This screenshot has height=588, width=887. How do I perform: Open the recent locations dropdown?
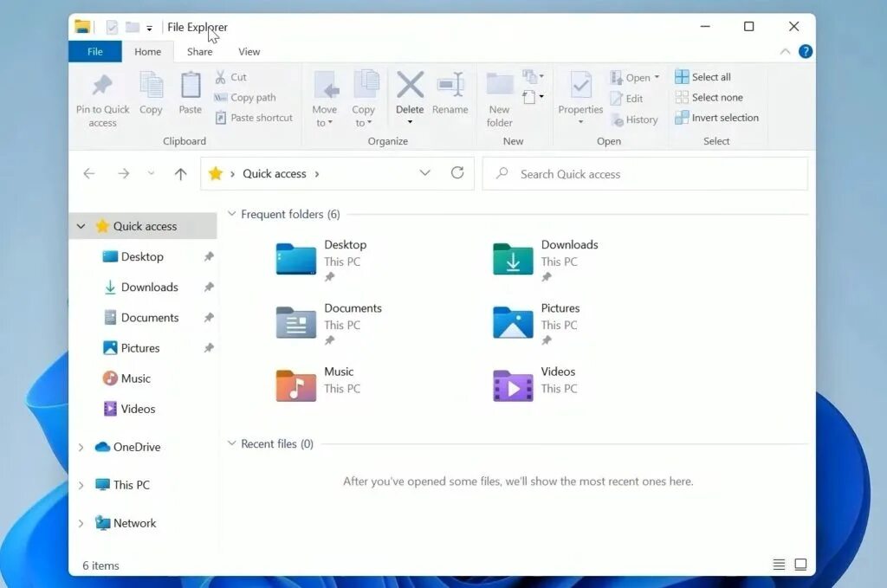click(151, 173)
